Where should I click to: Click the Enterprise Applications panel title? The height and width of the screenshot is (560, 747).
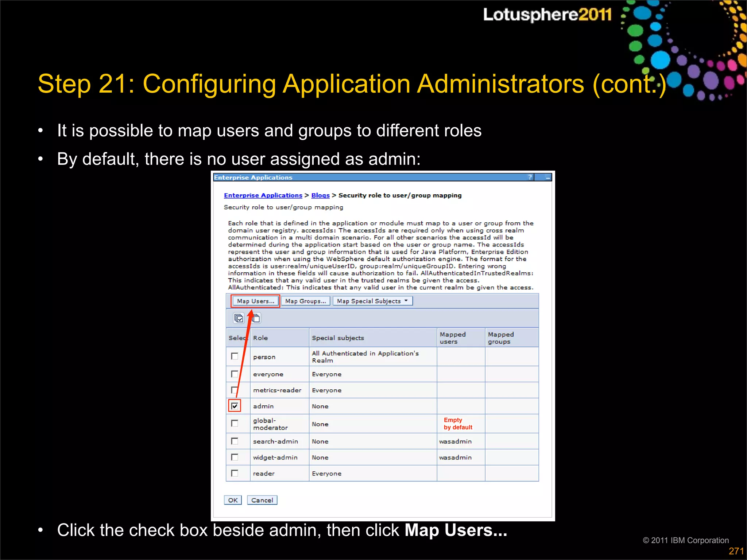pos(253,178)
